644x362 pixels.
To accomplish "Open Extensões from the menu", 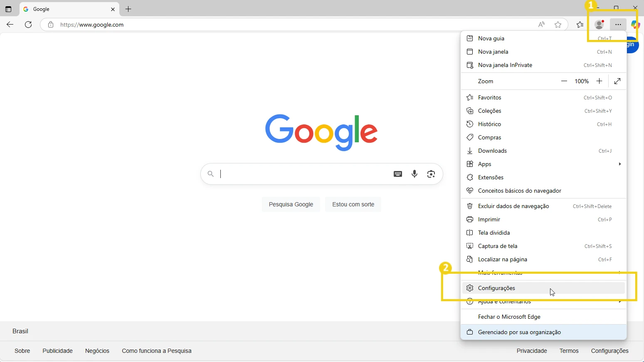I will (544, 177).
